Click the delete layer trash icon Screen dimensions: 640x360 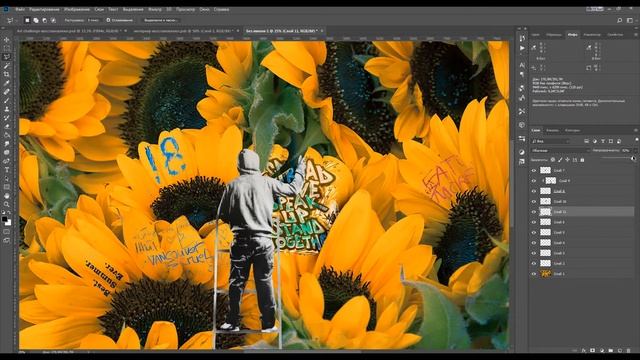tap(629, 350)
